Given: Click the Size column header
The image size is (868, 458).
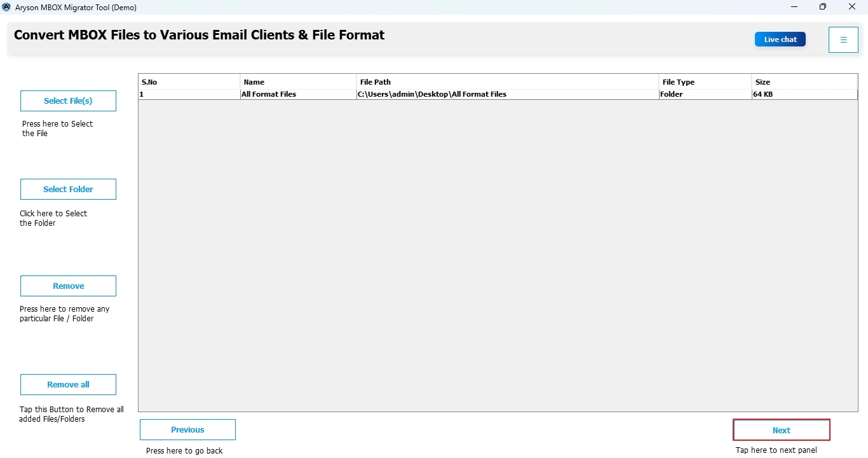Looking at the screenshot, I should tap(804, 82).
